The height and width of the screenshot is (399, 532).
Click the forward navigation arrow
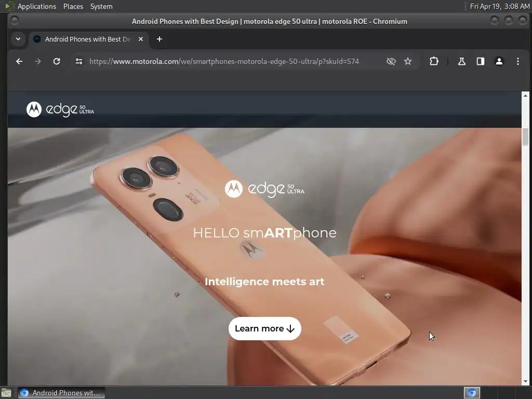pos(37,61)
